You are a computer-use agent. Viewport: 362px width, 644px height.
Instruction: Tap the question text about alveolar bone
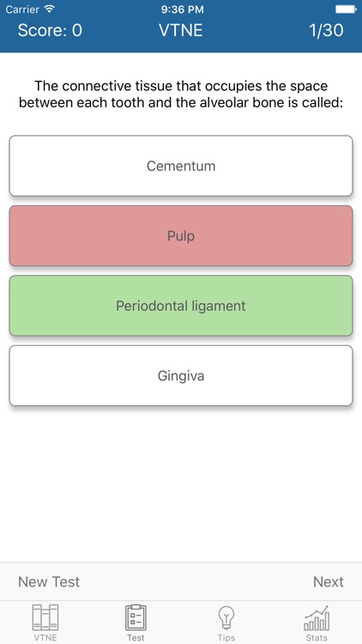tap(181, 94)
